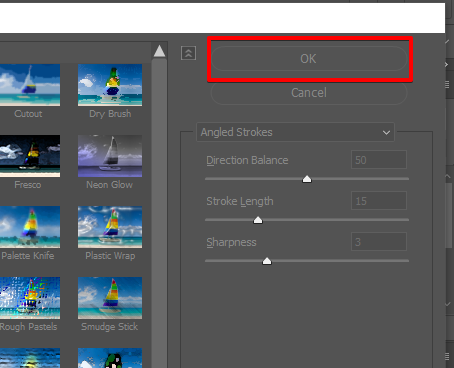This screenshot has height=368, width=454.
Task: Pick the Neon Glow filter thumbnail
Action: [110, 156]
